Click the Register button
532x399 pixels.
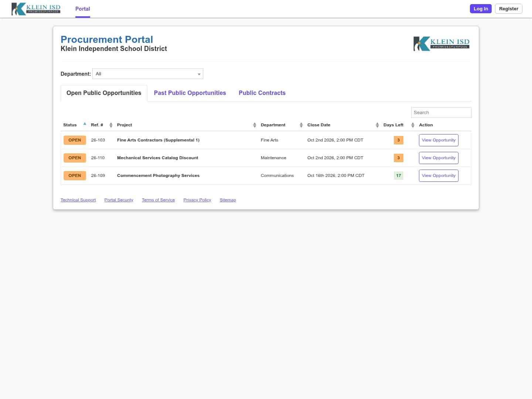tap(509, 9)
